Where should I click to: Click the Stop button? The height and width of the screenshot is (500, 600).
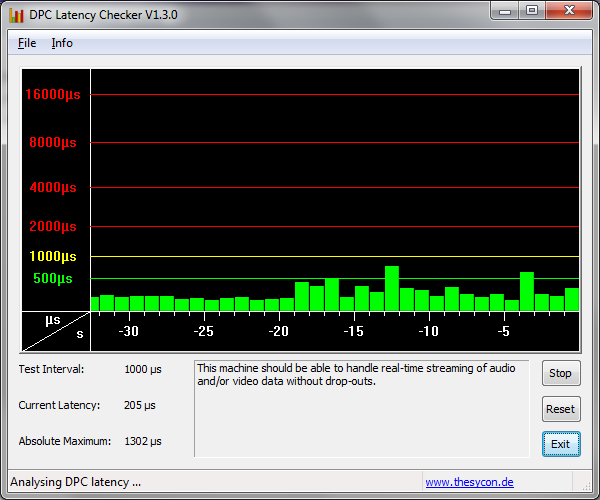[x=561, y=373]
